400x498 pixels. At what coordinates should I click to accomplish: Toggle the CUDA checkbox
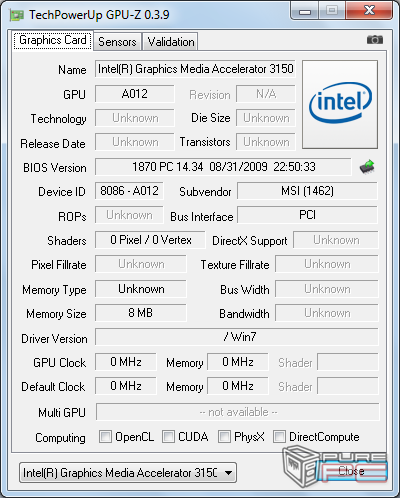coord(168,437)
